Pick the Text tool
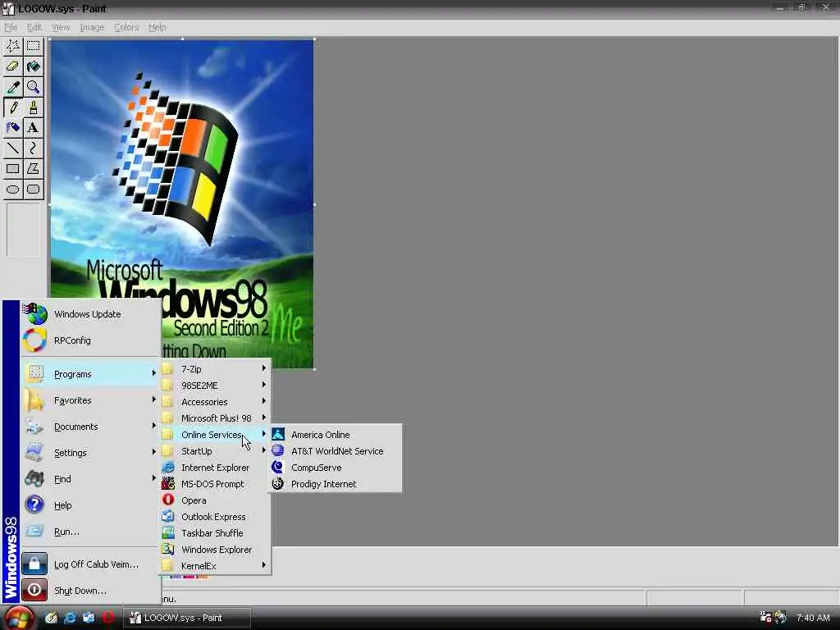The image size is (840, 630). 33,127
